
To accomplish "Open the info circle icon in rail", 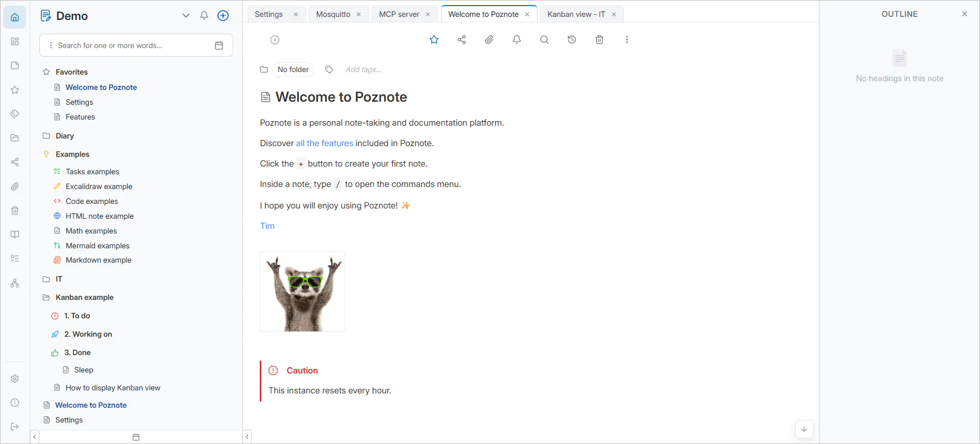I will 15,403.
